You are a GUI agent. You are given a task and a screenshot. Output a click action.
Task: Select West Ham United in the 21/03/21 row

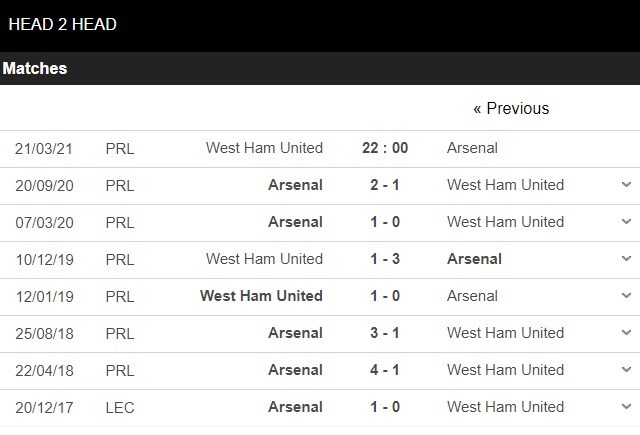click(x=264, y=148)
